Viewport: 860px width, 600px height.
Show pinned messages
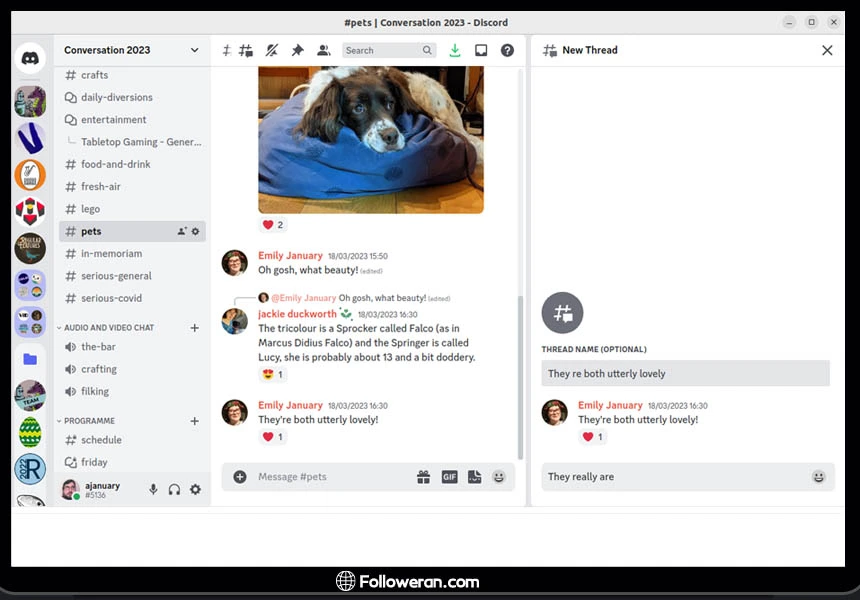click(x=297, y=50)
